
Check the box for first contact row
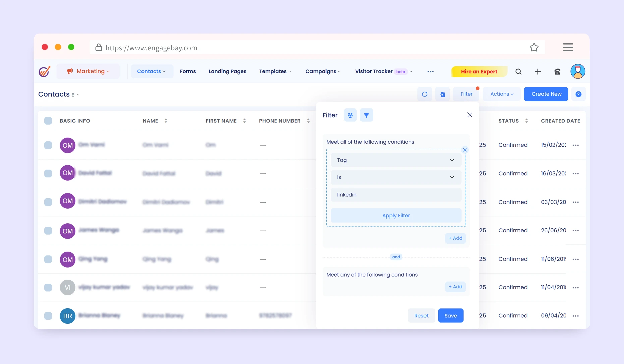[48, 145]
